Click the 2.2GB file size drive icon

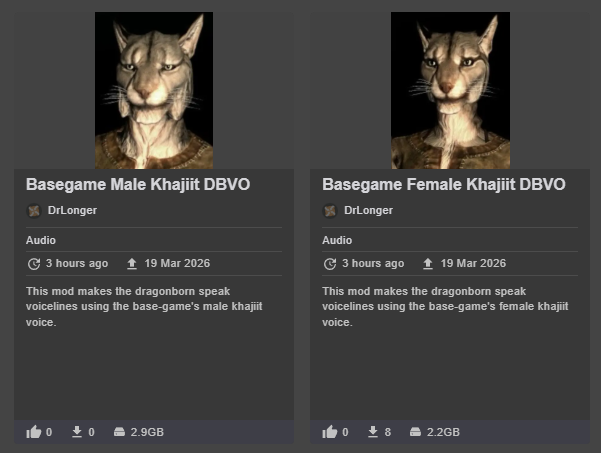pyautogui.click(x=415, y=432)
